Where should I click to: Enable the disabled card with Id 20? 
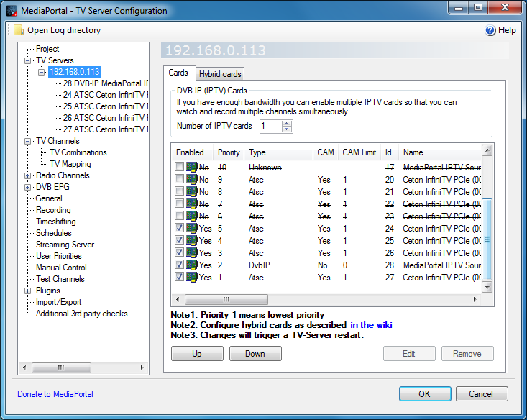click(179, 180)
